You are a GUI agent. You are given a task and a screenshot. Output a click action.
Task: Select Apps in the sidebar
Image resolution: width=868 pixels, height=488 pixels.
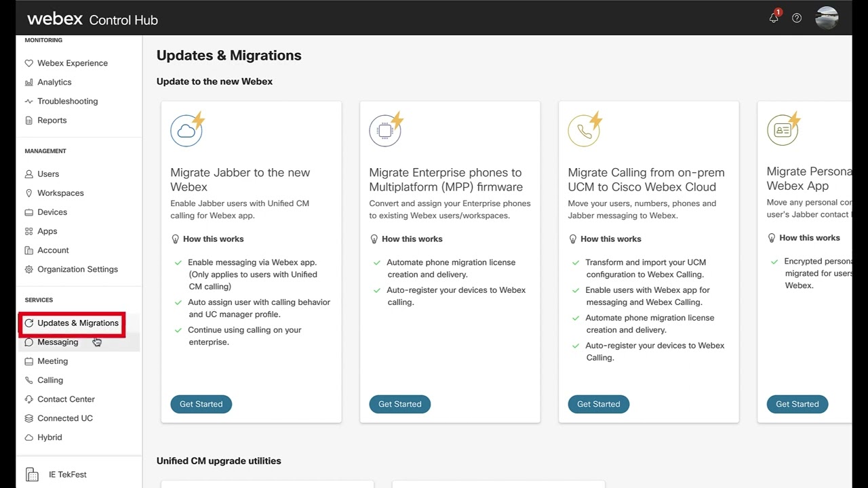coord(47,231)
